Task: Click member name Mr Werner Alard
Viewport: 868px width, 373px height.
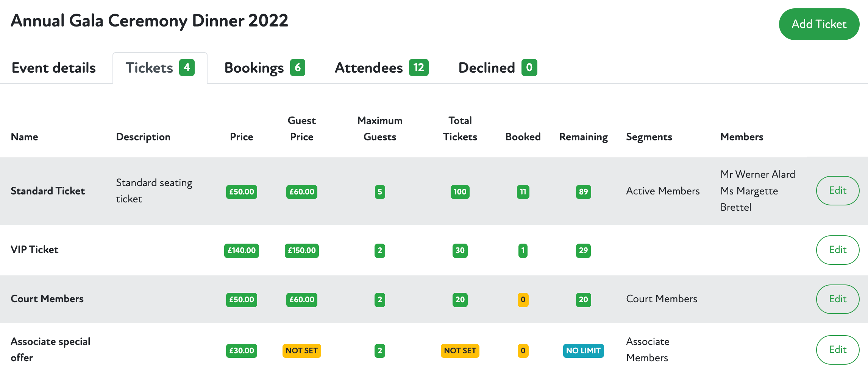Action: pos(757,174)
